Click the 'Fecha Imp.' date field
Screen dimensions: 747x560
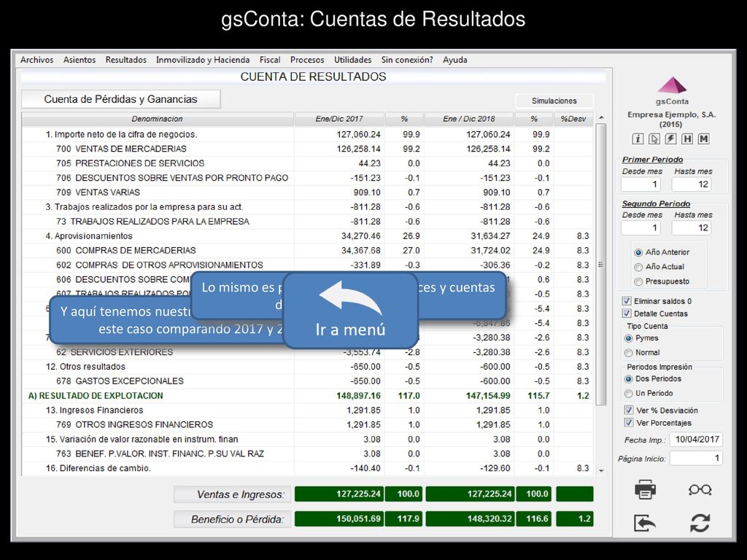coord(696,439)
